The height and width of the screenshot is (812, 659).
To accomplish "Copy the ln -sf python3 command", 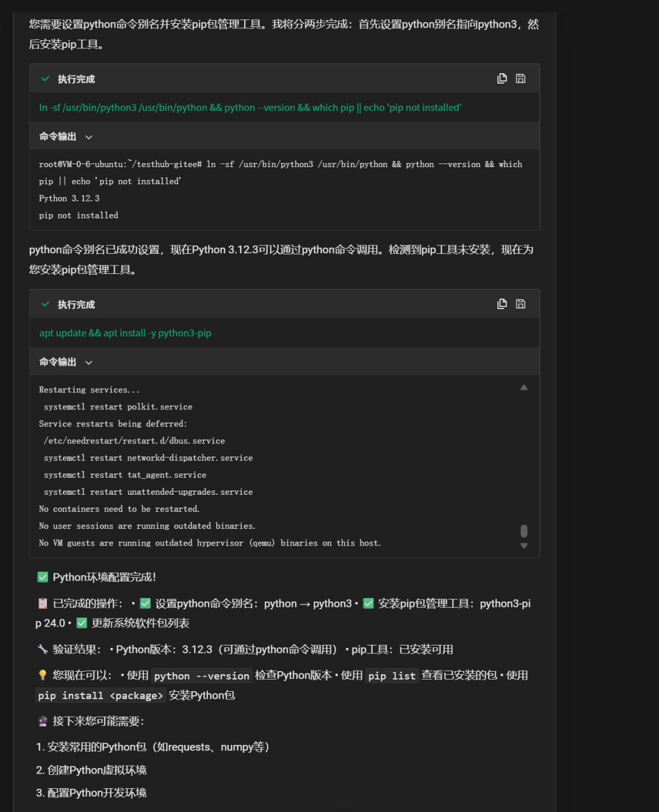I will [x=502, y=79].
